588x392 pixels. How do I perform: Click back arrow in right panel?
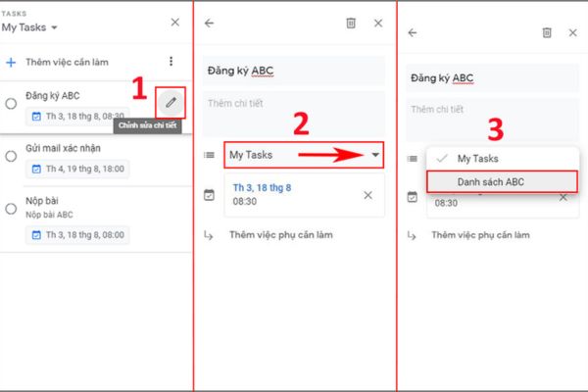coord(413,33)
